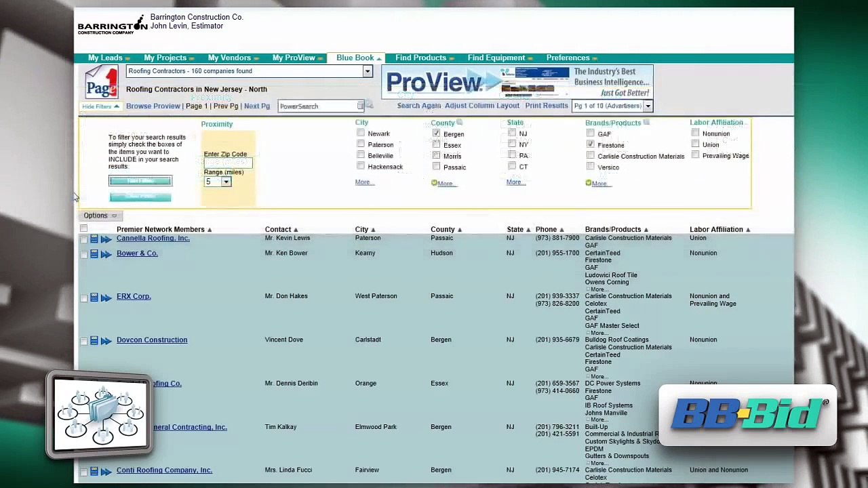This screenshot has height=488, width=868.
Task: Open the Roofing Contractors category dropdown
Action: pyautogui.click(x=367, y=71)
